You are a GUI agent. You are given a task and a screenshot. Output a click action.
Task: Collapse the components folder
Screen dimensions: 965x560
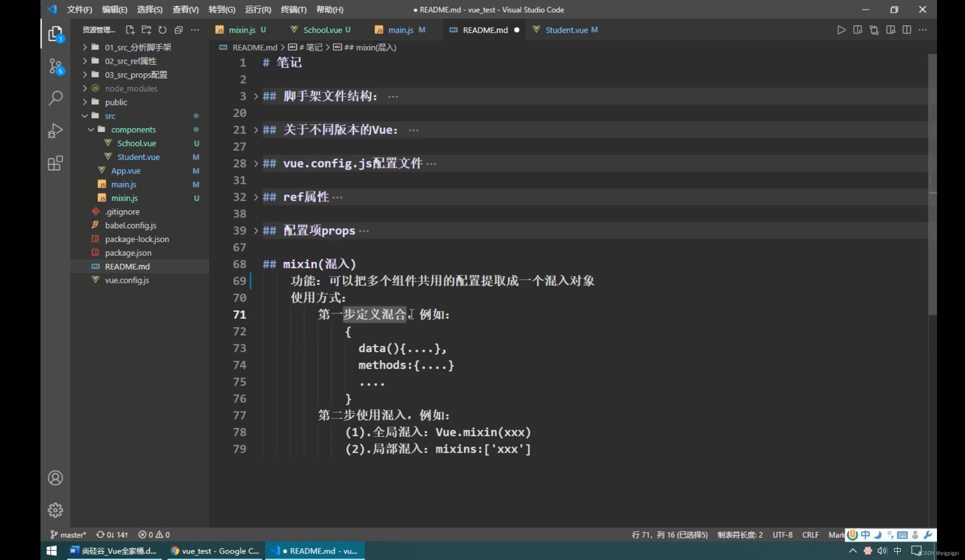pyautogui.click(x=91, y=129)
